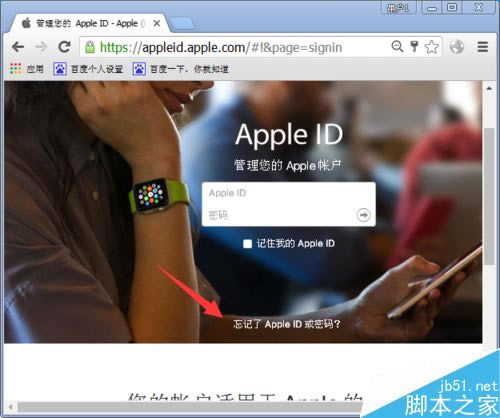Click 忘记了 Apple ID 或密码 link

point(287,324)
